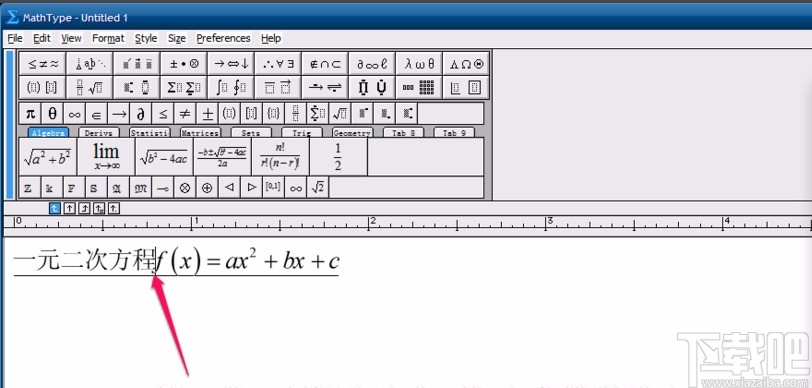The image size is (812, 388).
Task: Insert the quadratic formula expression
Action: click(222, 157)
